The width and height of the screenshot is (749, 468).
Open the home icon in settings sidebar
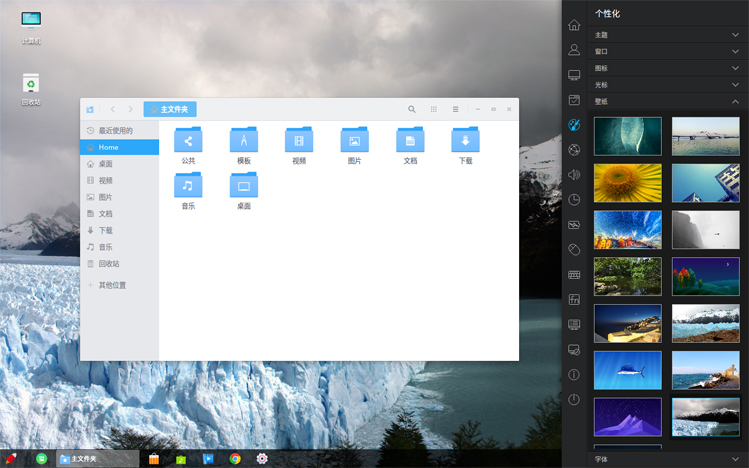(x=574, y=25)
